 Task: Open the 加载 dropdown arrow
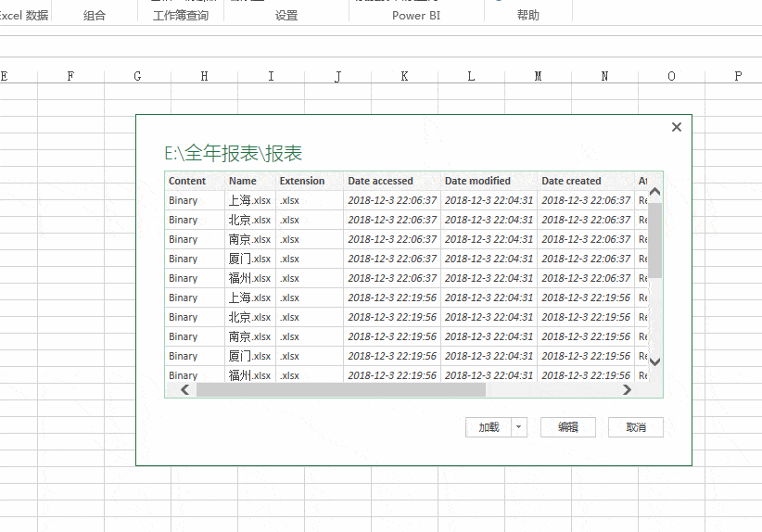click(519, 427)
